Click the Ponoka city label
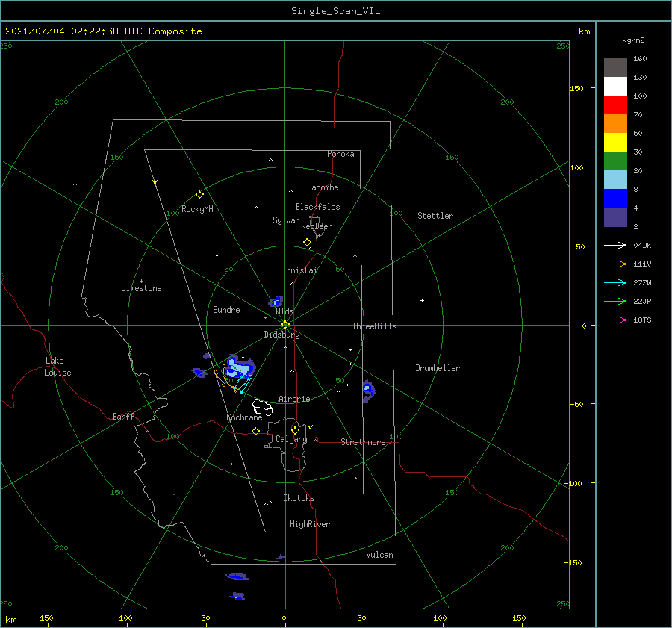 (x=340, y=154)
